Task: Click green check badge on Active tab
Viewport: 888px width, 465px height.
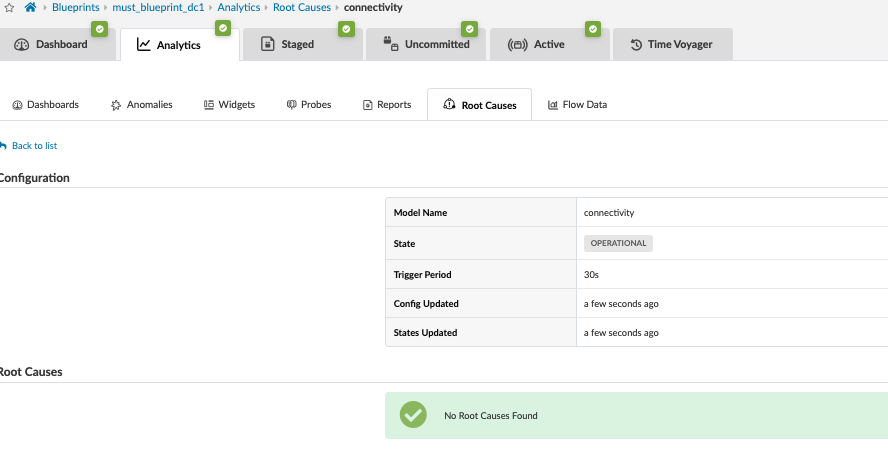Action: click(x=592, y=29)
